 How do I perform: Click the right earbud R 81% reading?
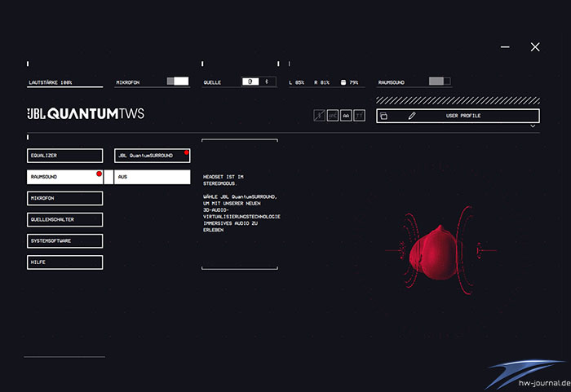(322, 82)
